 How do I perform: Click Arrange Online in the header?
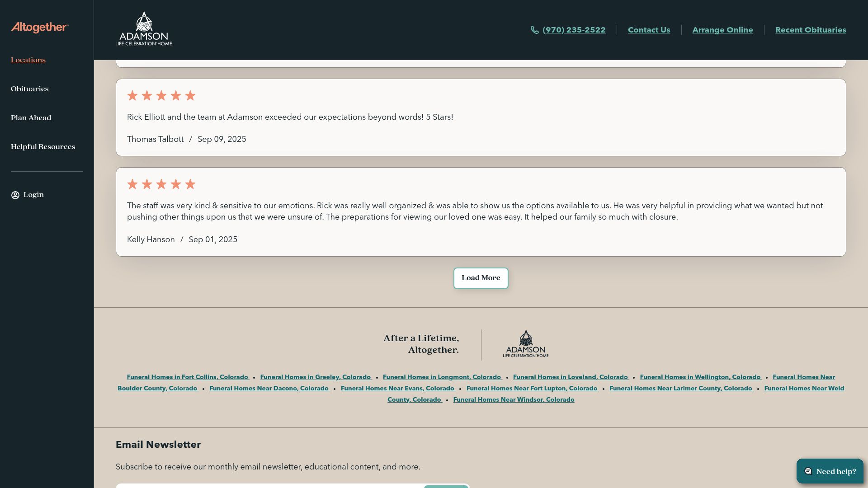coord(722,30)
